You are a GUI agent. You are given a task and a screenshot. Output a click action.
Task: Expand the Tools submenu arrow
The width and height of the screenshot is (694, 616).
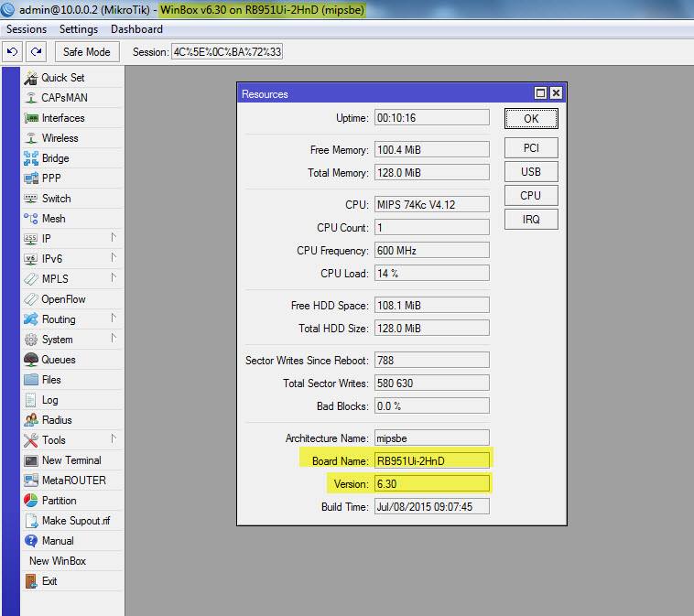click(x=114, y=439)
